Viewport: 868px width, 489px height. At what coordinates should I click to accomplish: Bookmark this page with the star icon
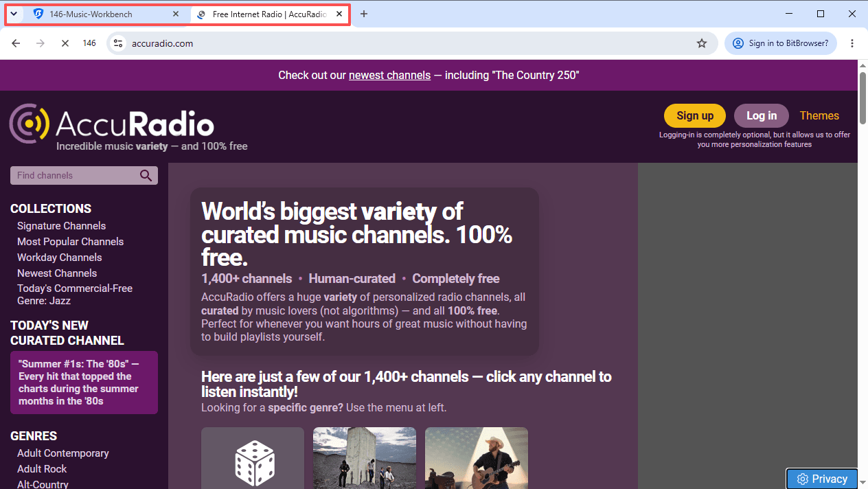tap(702, 43)
